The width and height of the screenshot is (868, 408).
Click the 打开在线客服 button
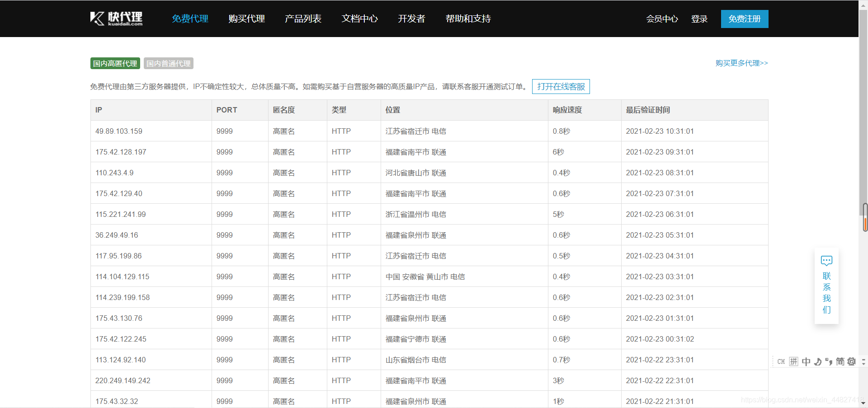pos(561,86)
